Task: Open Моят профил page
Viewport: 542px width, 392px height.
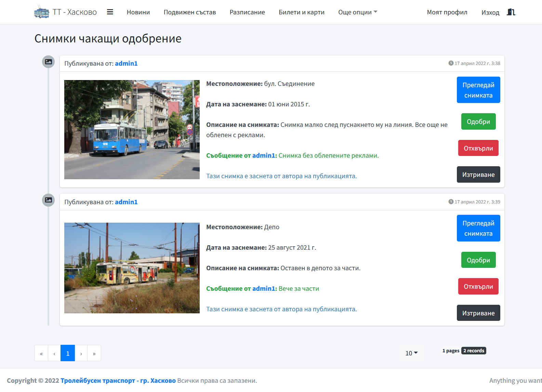Action: (x=447, y=12)
